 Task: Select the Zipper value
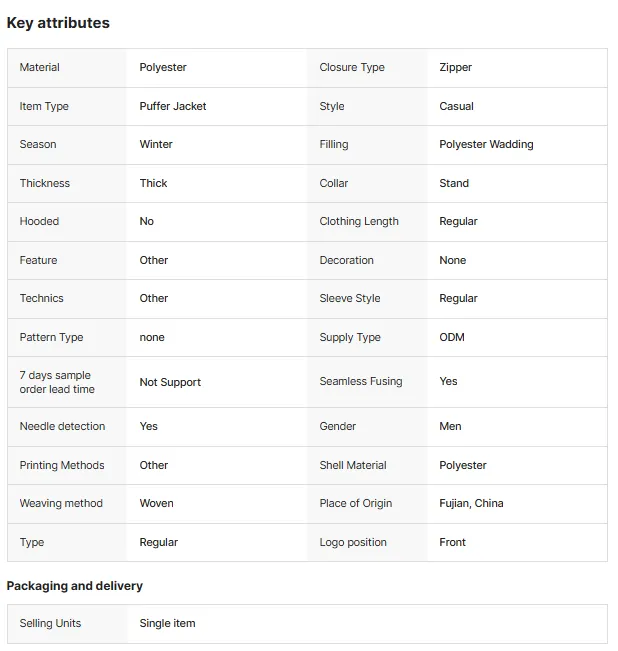455,67
